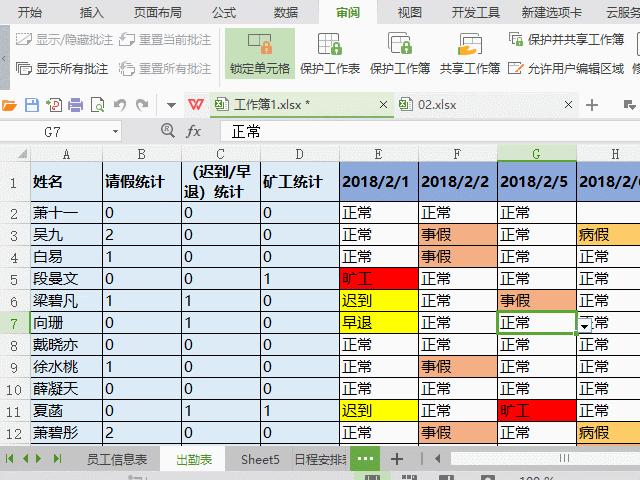Screen dimensions: 640x480
Task: Close the 02.xlsx tab
Action: pyautogui.click(x=568, y=105)
